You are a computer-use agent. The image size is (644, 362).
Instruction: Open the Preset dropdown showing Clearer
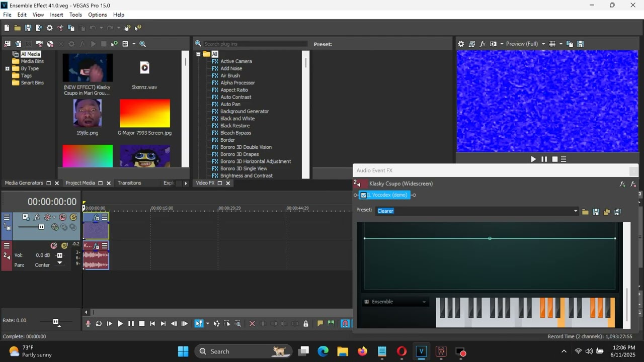576,211
